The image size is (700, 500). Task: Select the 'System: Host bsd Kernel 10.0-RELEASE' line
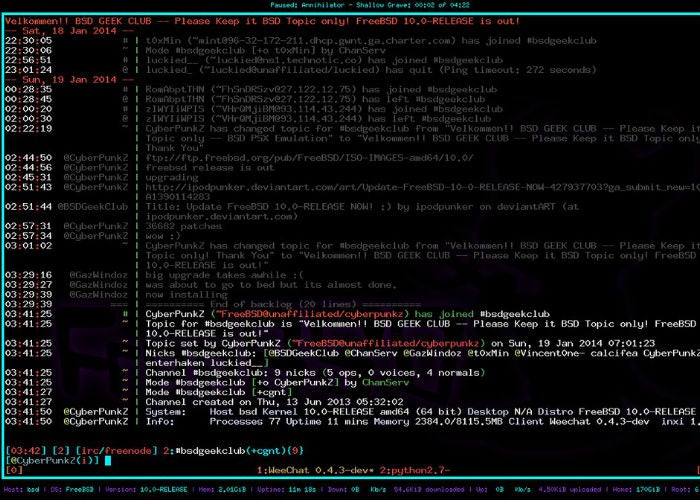point(421,412)
